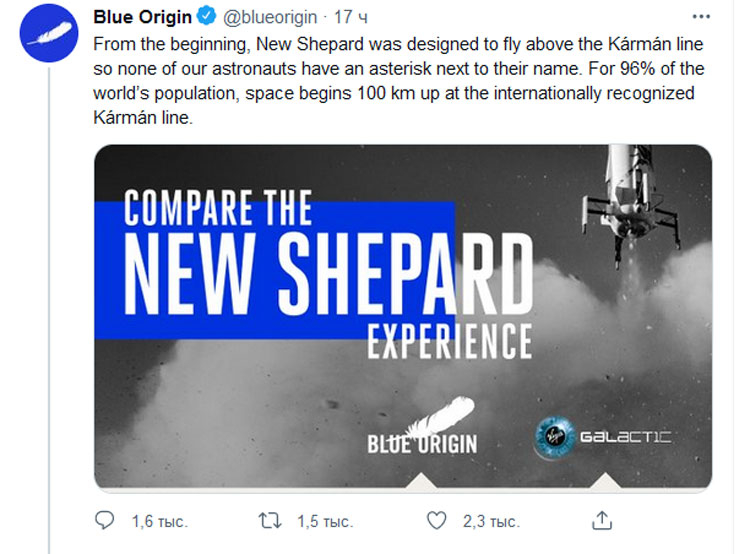Click the Virgin Galactic logo in image

tap(602, 436)
